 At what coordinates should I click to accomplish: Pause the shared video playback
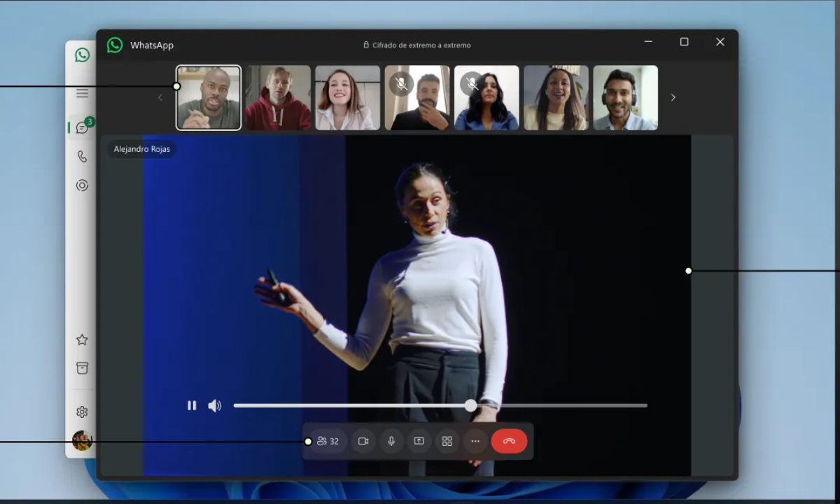point(192,405)
